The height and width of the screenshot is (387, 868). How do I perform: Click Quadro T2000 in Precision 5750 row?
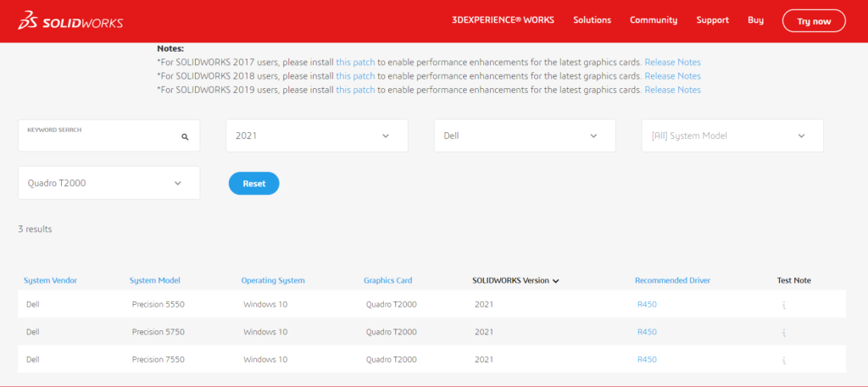(x=392, y=332)
